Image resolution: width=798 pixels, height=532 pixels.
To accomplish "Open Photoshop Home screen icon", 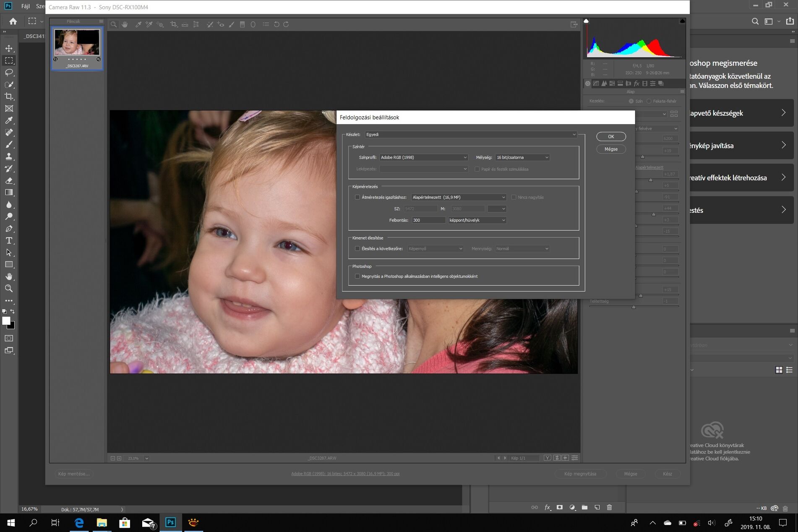I will click(13, 21).
